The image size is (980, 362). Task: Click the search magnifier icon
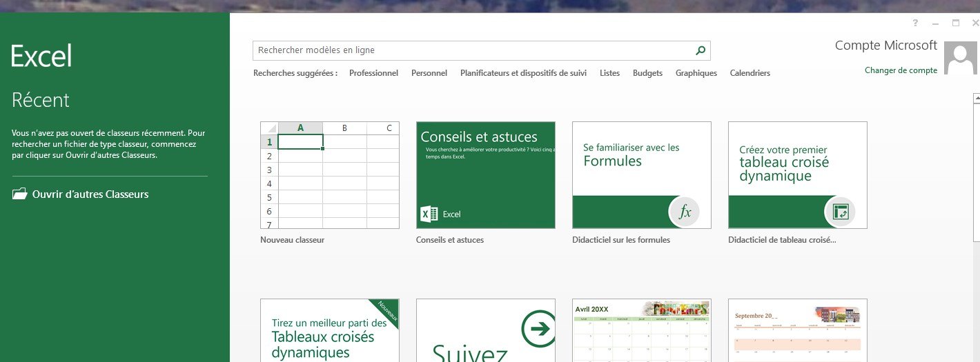[700, 50]
